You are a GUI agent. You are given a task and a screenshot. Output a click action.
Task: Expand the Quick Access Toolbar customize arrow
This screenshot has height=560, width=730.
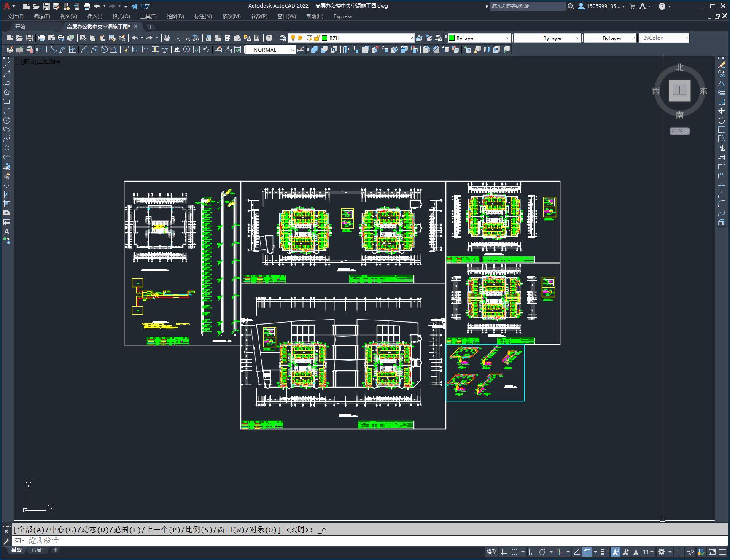coord(126,6)
